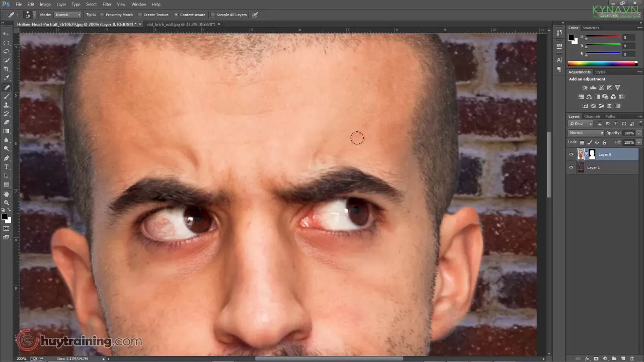Add a Levels adjustment
644x362 pixels.
593,88
